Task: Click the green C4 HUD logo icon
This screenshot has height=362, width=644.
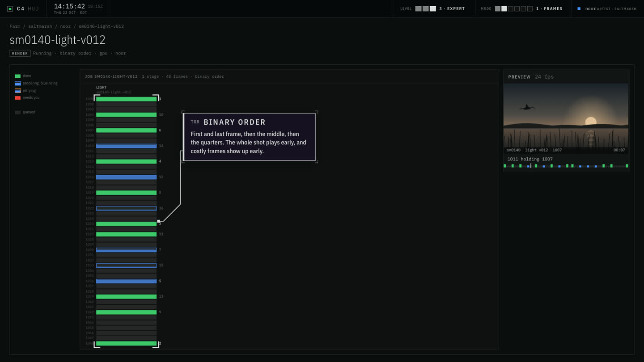Action: pos(10,8)
